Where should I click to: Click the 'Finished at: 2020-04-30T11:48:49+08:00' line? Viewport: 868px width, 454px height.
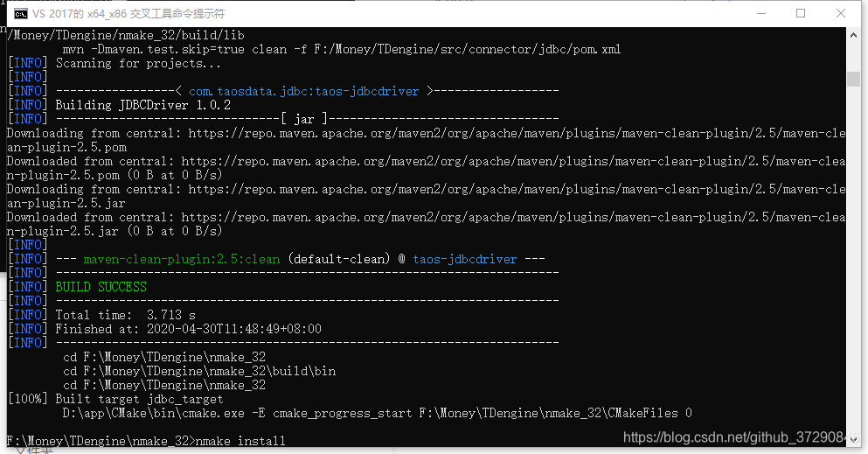(x=188, y=329)
